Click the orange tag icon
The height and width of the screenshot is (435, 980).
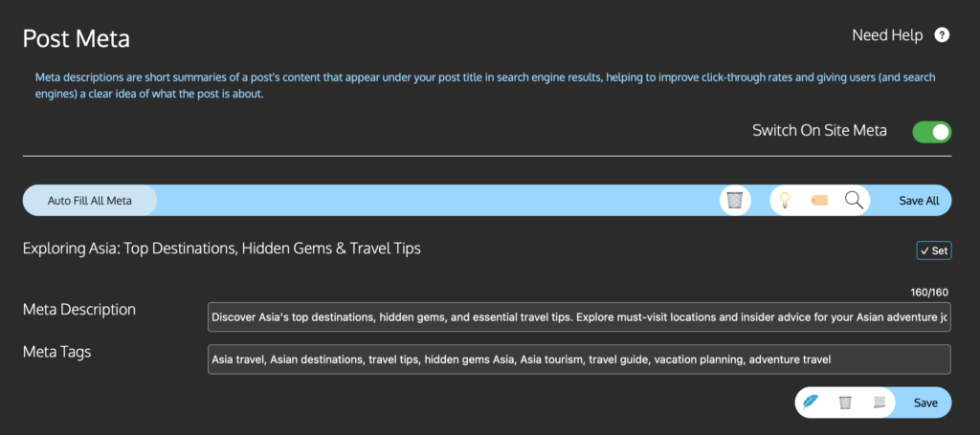click(819, 201)
